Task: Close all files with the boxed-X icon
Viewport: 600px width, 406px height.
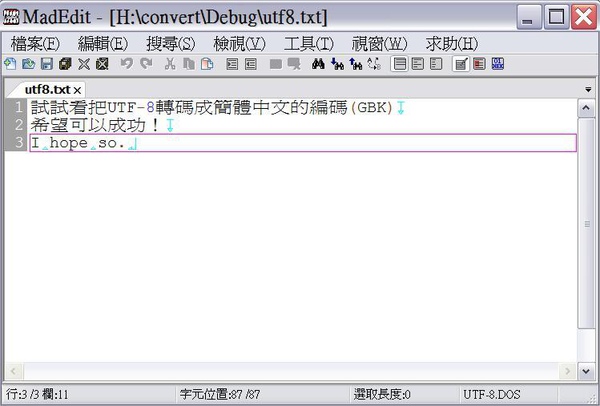Action: [x=102, y=64]
